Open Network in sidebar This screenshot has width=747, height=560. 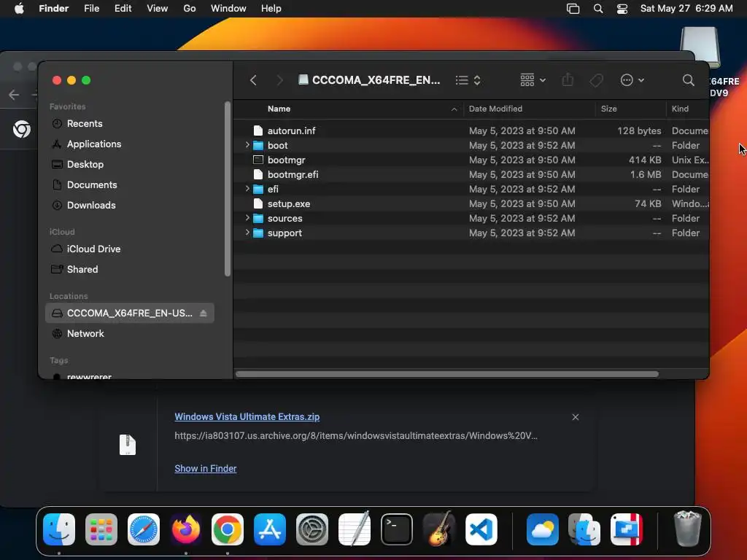click(x=85, y=334)
